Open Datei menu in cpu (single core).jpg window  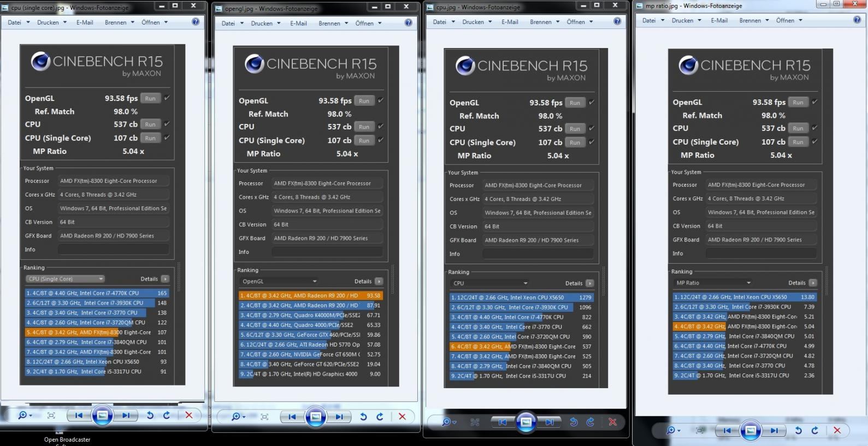(x=15, y=22)
